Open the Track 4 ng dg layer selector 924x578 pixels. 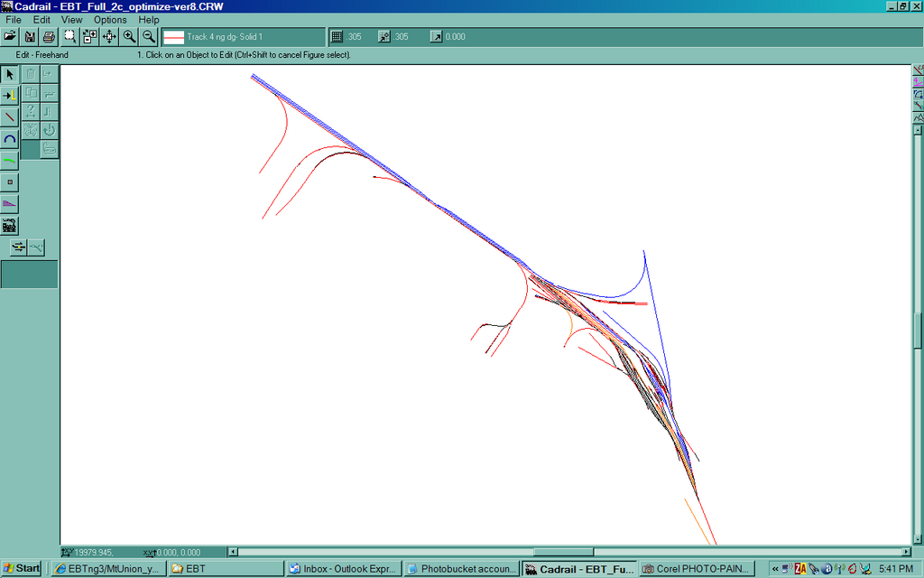243,36
